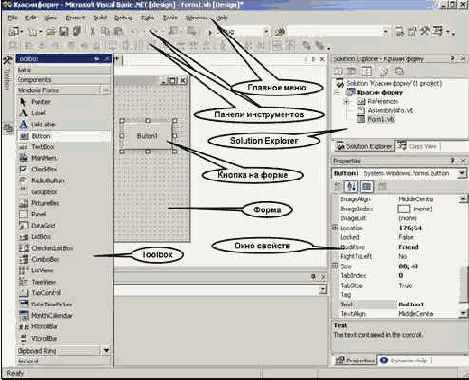469x380 pixels.
Task: Toggle the Toolbox auto-hide pin
Action: (96, 59)
